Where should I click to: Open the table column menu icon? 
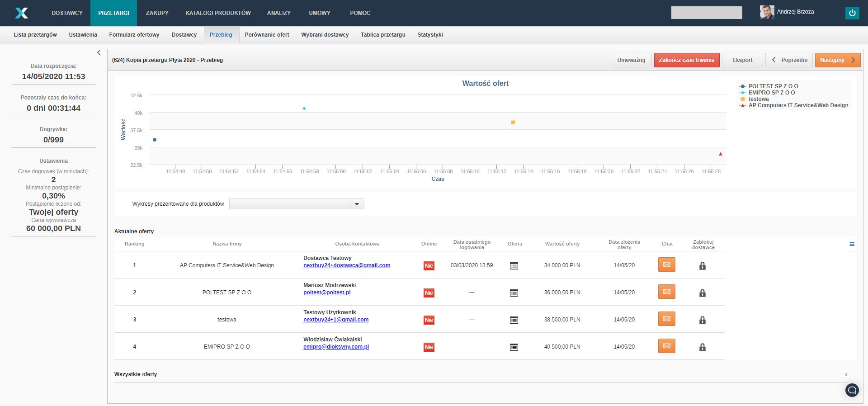pyautogui.click(x=852, y=244)
